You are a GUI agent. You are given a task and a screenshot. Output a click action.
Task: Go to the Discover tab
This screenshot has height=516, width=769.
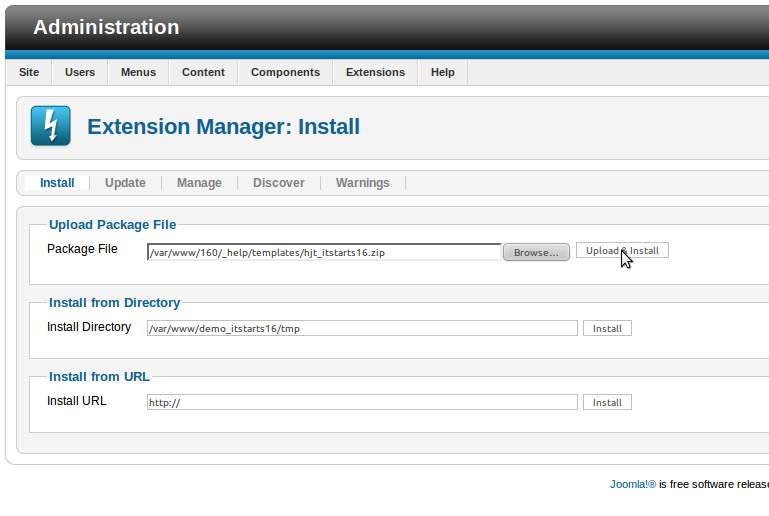pyautogui.click(x=278, y=183)
